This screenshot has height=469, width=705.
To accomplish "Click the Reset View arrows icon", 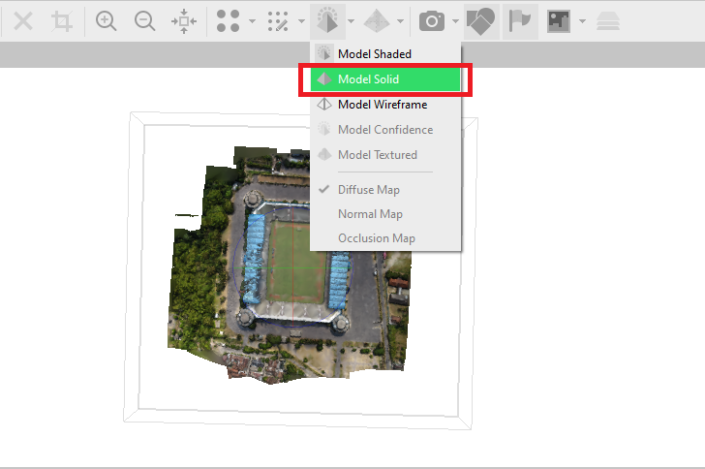I will [183, 21].
